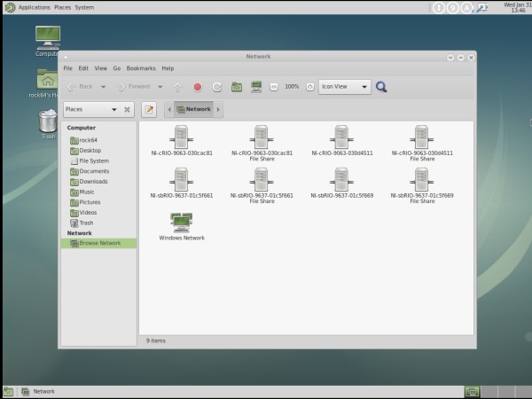Reload the current Network location
Viewport: 532px width, 399px height.
[217, 87]
